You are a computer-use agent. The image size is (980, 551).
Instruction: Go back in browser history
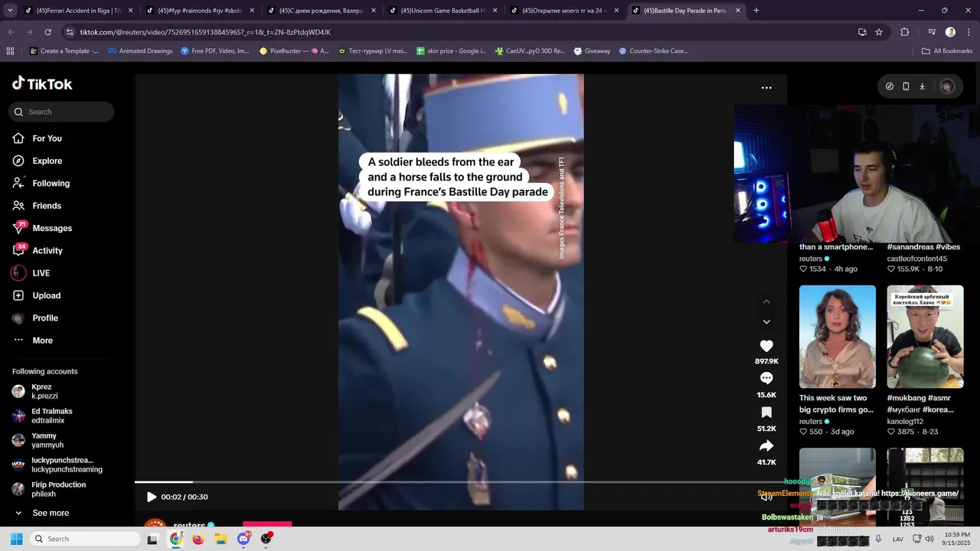pos(11,32)
